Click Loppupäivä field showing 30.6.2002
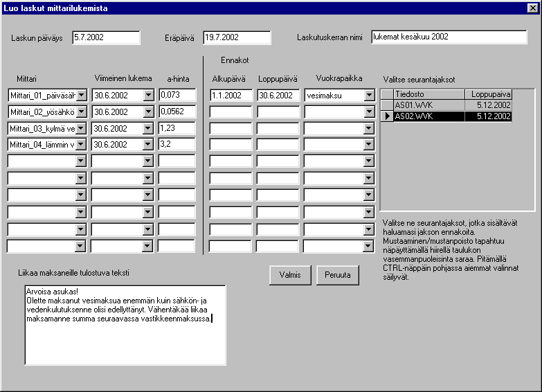The height and width of the screenshot is (392, 542). 278,95
